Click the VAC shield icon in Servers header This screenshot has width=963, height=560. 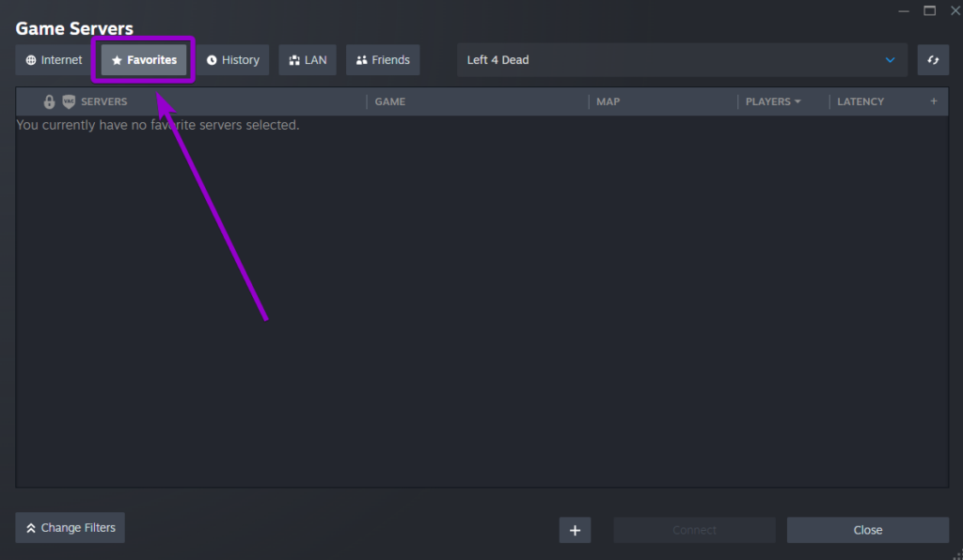[x=66, y=101]
